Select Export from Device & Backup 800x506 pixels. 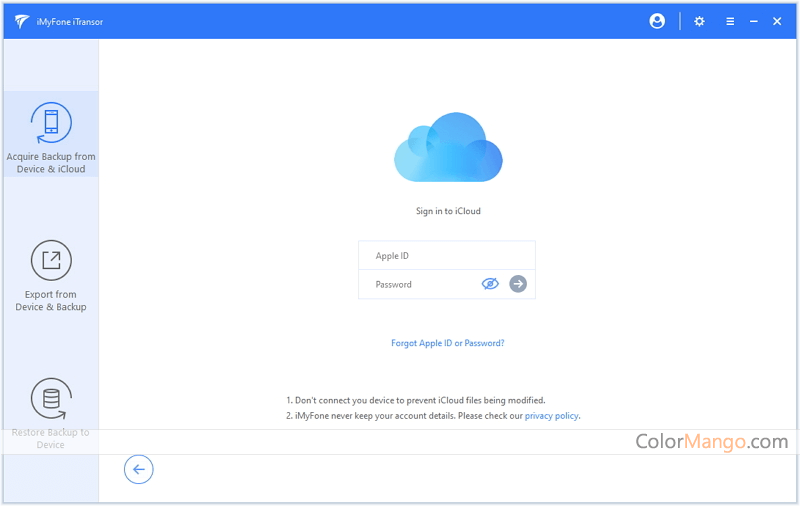click(x=51, y=276)
